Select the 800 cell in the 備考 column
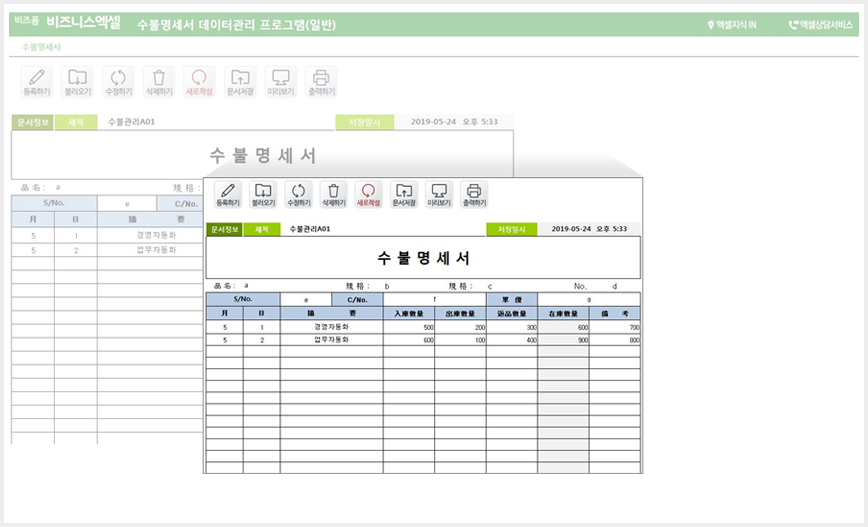The image size is (868, 527). [615, 340]
